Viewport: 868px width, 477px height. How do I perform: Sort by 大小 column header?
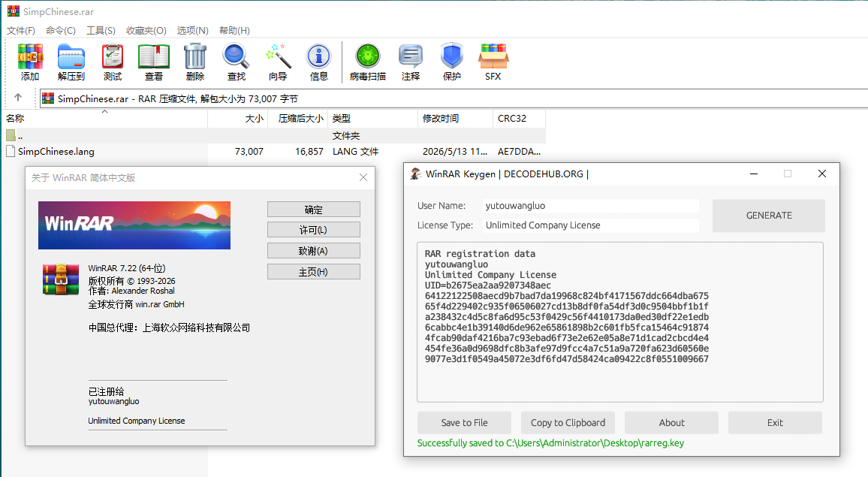[238, 118]
